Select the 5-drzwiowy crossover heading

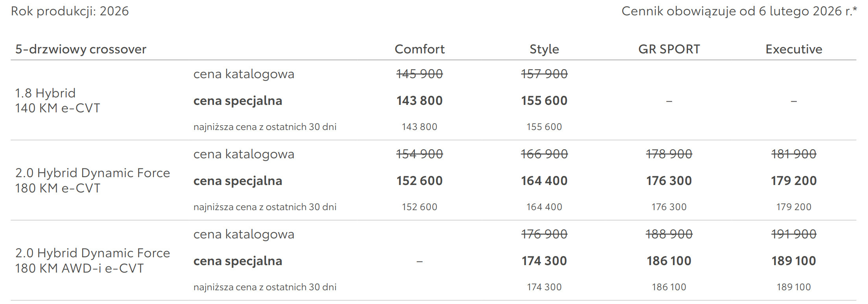point(81,49)
